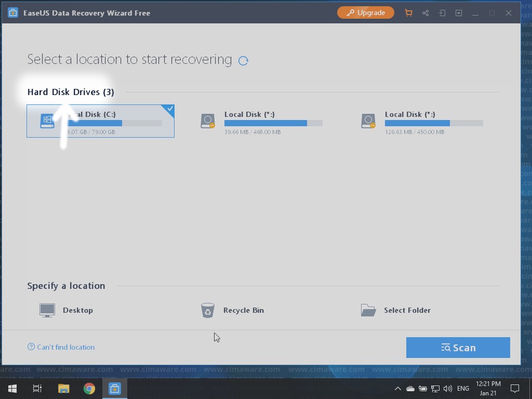Click the 468 MB disk usage bar
This screenshot has height=399, width=532.
coord(273,123)
